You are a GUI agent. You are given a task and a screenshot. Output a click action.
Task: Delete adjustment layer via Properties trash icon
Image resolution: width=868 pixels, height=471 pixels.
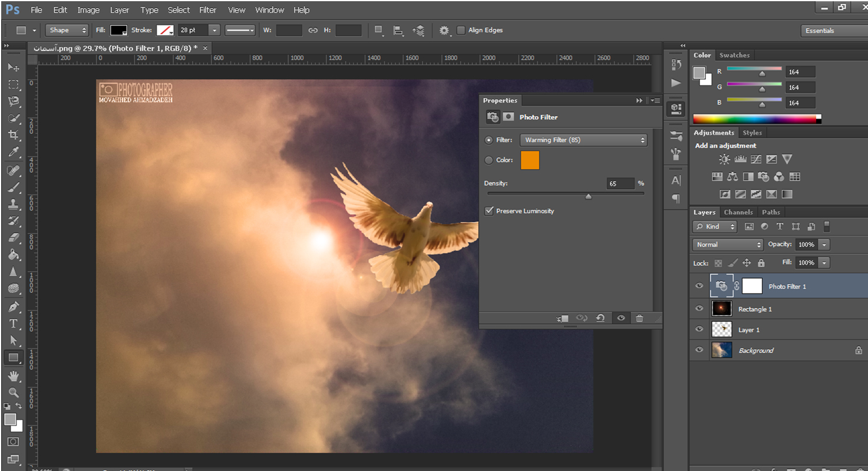point(639,318)
